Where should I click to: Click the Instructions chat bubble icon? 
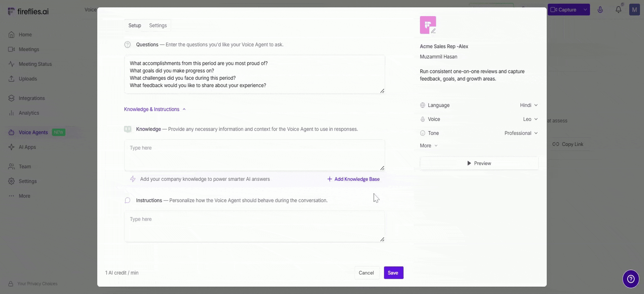(x=127, y=200)
